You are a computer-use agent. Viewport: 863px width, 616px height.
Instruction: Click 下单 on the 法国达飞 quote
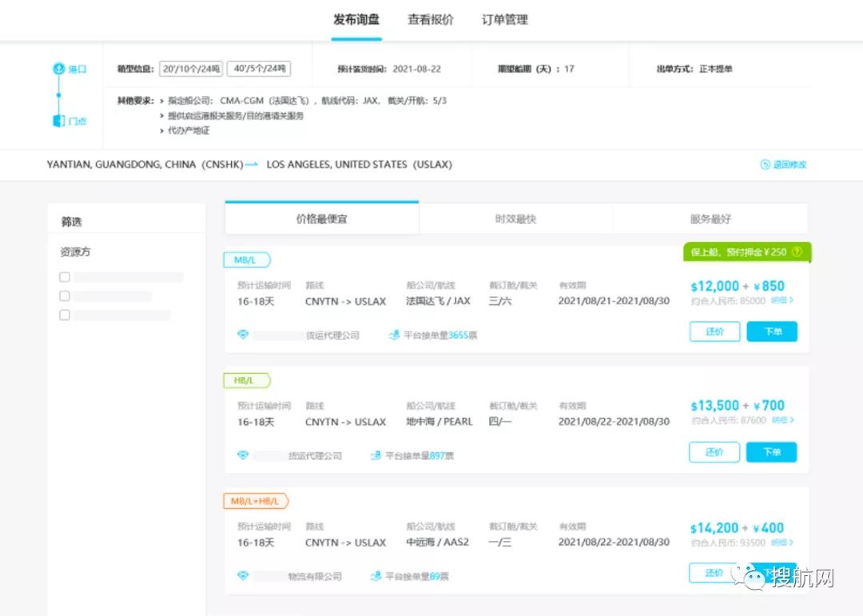[x=770, y=331]
